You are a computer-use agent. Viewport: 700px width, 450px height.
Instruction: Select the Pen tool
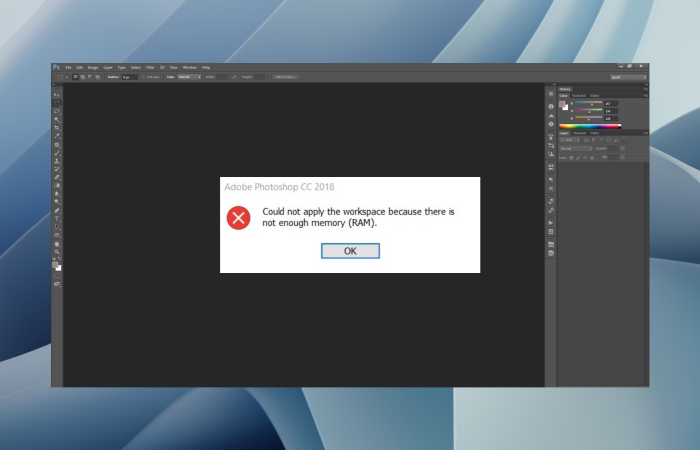[x=57, y=210]
